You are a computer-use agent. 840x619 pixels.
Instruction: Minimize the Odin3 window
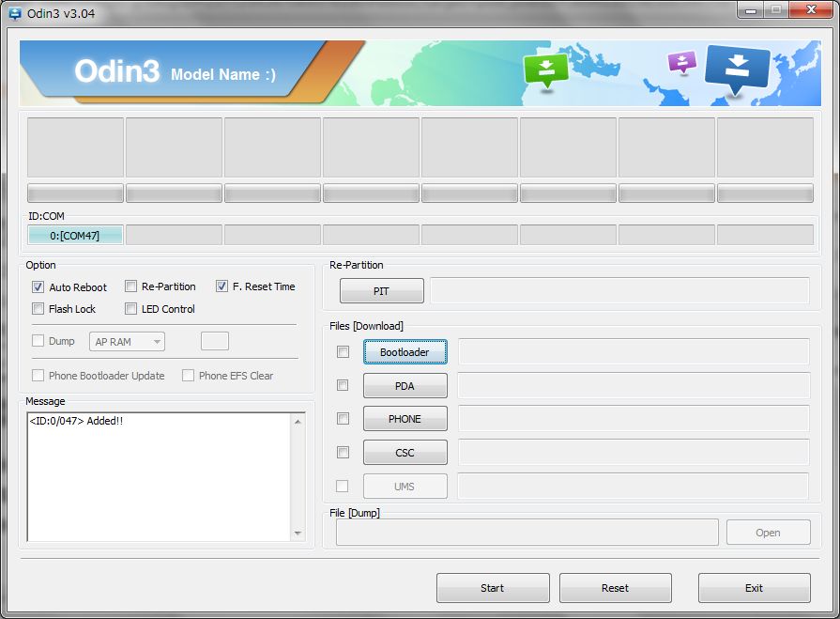click(x=751, y=10)
